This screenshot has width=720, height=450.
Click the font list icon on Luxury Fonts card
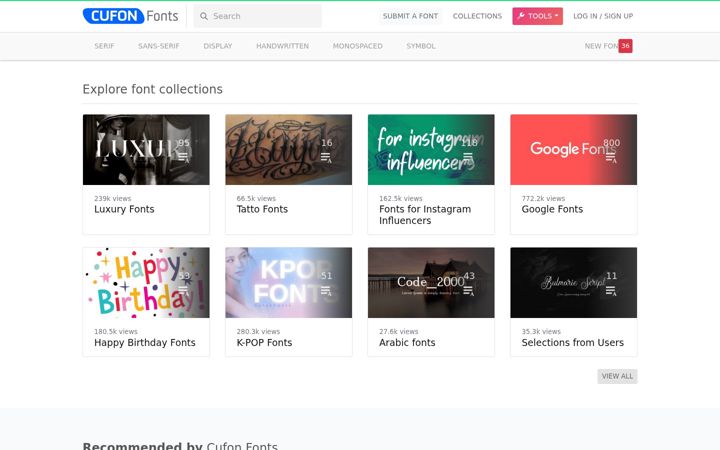(x=184, y=157)
